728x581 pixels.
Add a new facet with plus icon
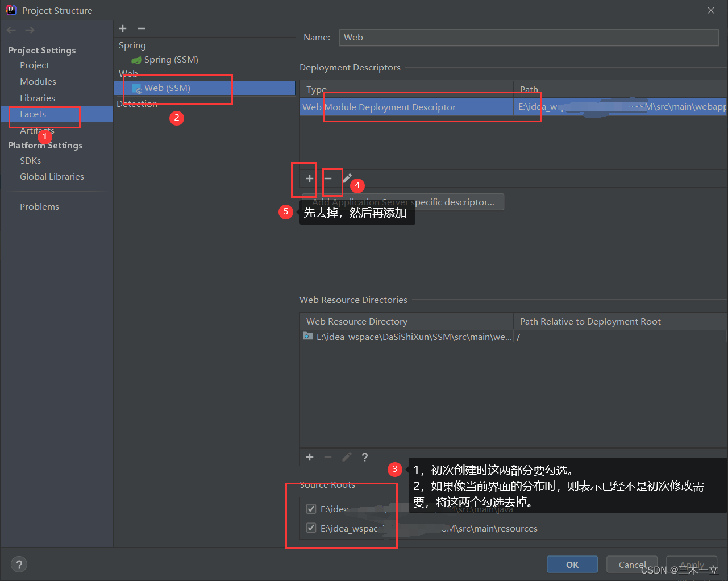coord(123,28)
